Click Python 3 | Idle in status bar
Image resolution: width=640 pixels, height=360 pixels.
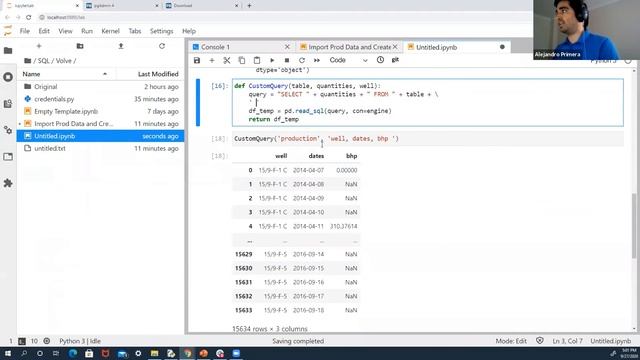(x=80, y=341)
